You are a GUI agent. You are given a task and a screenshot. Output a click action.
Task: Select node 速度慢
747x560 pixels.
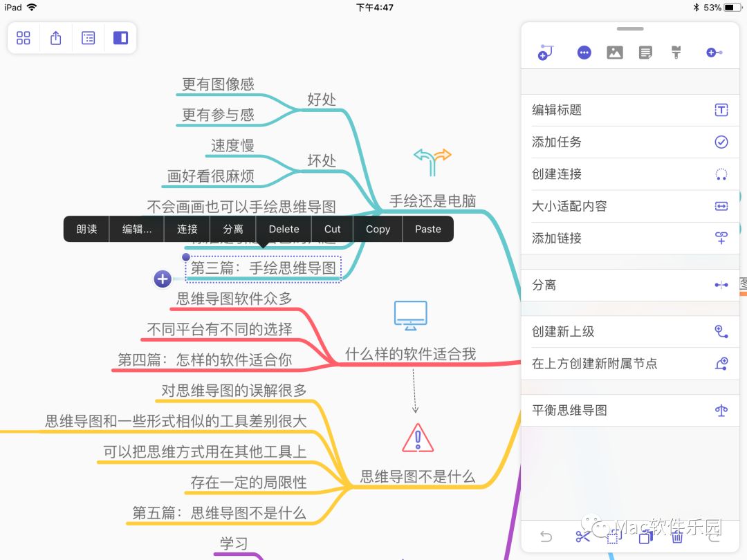click(x=232, y=146)
